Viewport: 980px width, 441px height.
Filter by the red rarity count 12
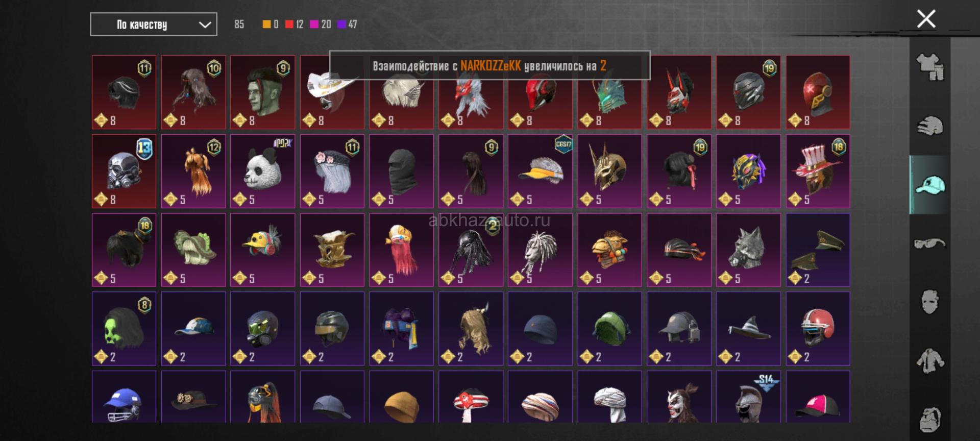(x=295, y=24)
